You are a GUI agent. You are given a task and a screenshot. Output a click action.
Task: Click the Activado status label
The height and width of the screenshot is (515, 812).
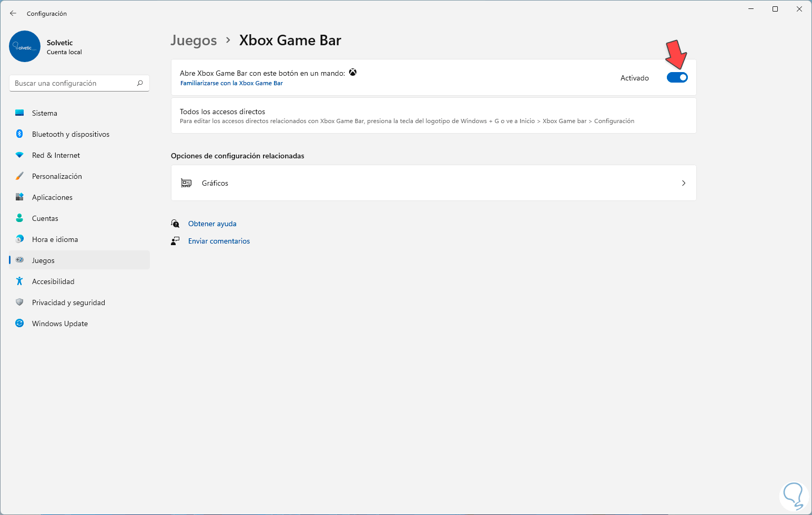[x=635, y=78]
